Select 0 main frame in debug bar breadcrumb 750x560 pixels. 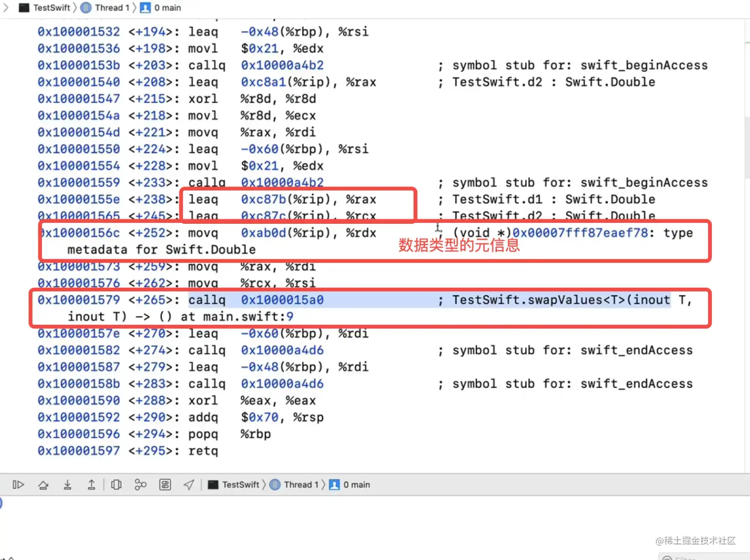point(350,485)
